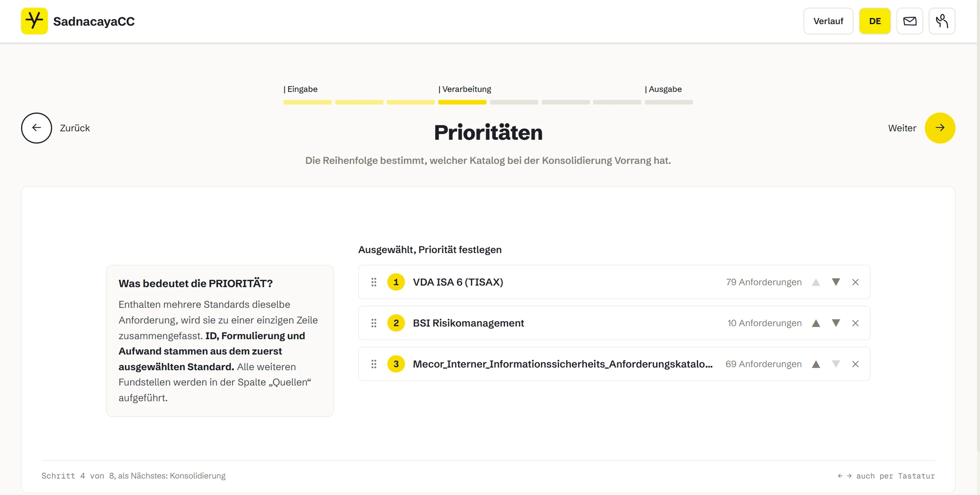This screenshot has height=495, width=980.
Task: Grab drag handle of VDA ISA 6 (TISAX)
Action: (374, 282)
